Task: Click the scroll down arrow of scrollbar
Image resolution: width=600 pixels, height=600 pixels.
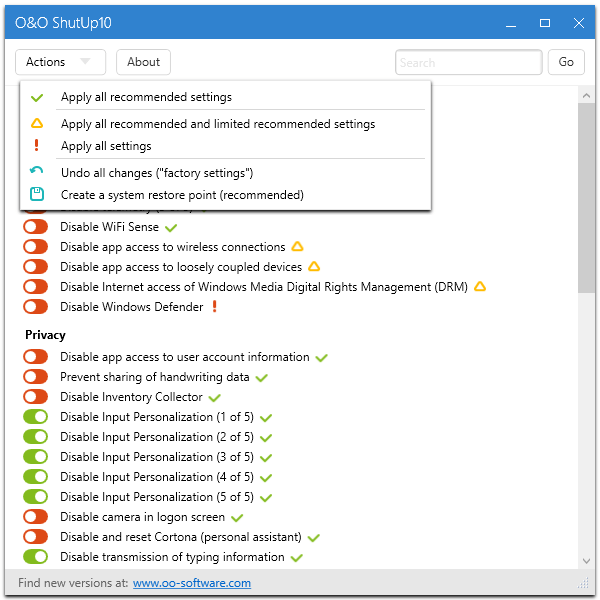Action: point(587,561)
